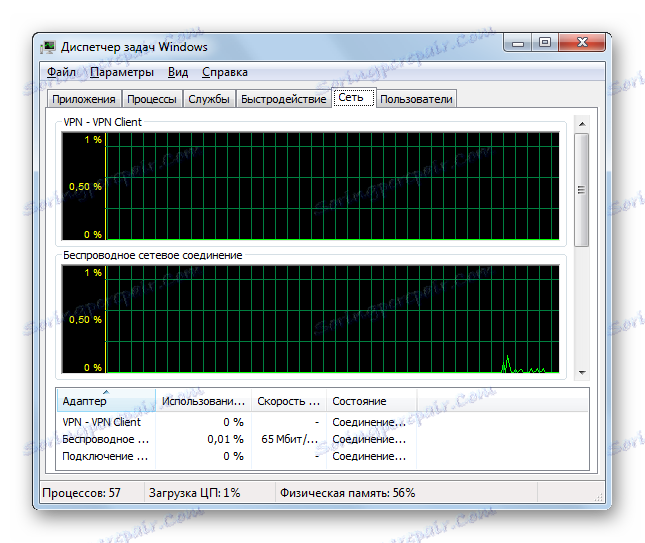
Task: Click the VPN - VPN Client network graph
Action: click(x=311, y=186)
